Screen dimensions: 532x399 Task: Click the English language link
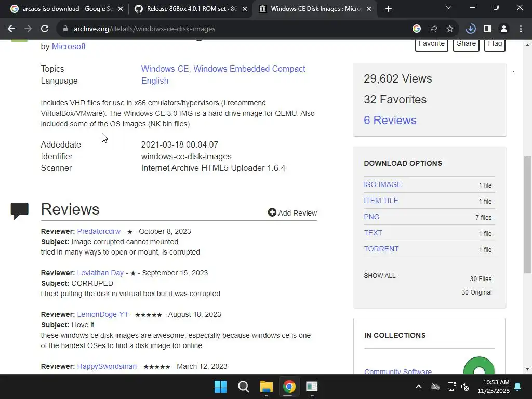click(155, 81)
